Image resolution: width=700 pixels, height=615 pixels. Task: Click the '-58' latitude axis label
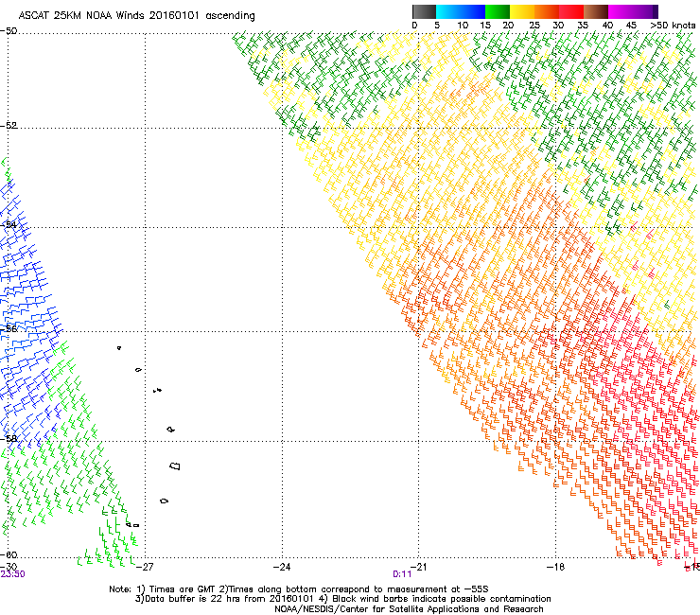point(9,439)
